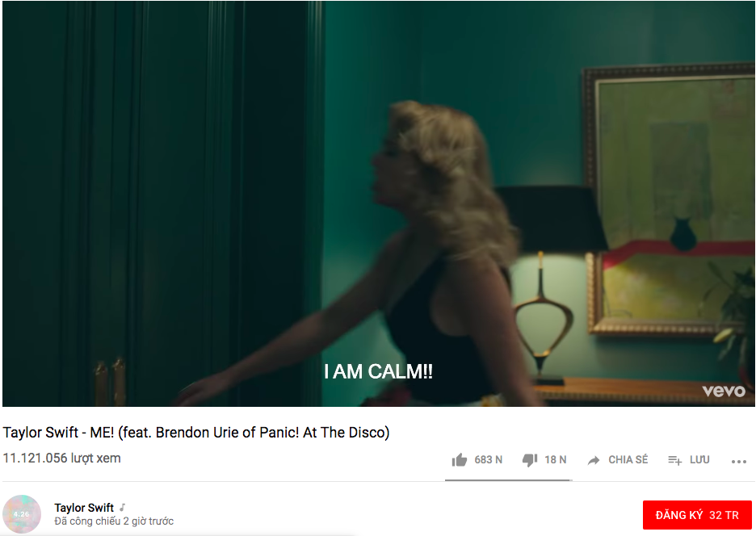Click the 32 TR subscriber count
Image resolution: width=756 pixels, height=536 pixels.
click(724, 515)
